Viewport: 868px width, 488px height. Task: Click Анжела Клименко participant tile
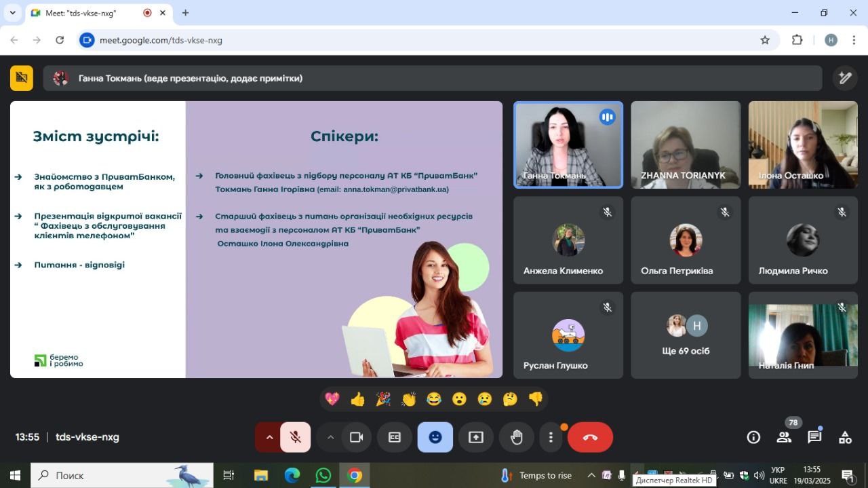(568, 240)
